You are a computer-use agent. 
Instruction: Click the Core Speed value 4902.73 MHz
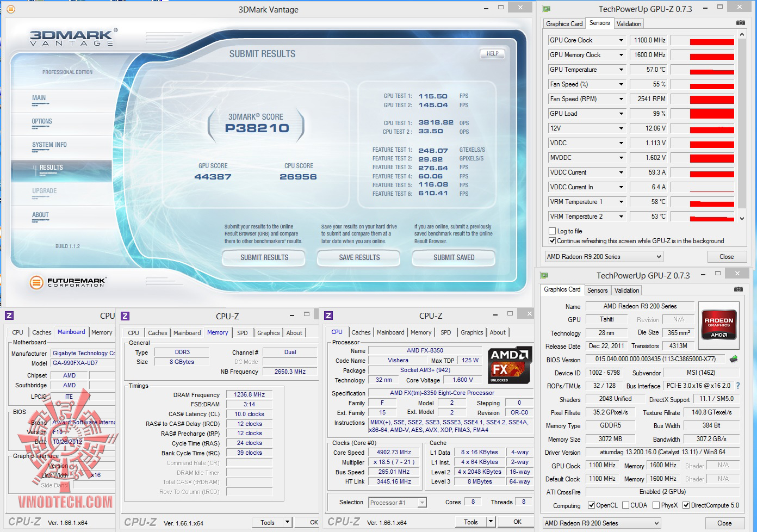click(394, 453)
